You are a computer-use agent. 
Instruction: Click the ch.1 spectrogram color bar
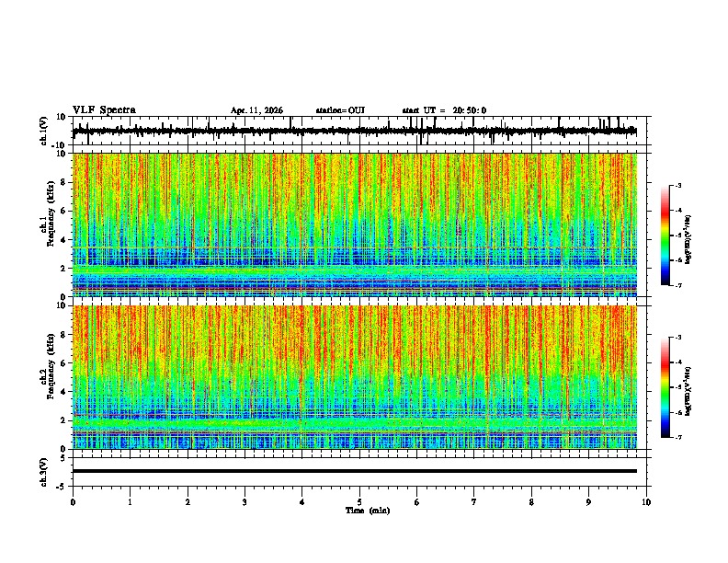tap(665, 236)
